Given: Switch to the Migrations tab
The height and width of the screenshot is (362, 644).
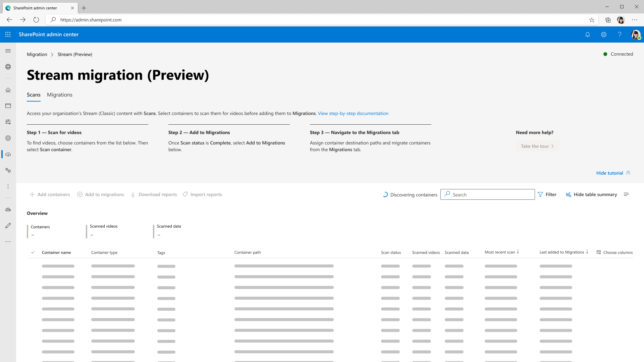Looking at the screenshot, I should pyautogui.click(x=59, y=95).
